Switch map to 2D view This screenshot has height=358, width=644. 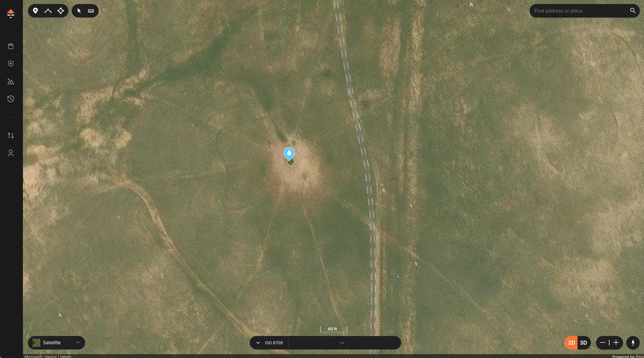(x=571, y=343)
